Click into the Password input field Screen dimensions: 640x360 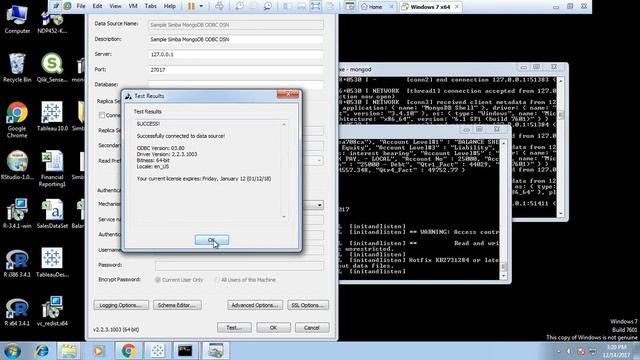[x=239, y=266]
